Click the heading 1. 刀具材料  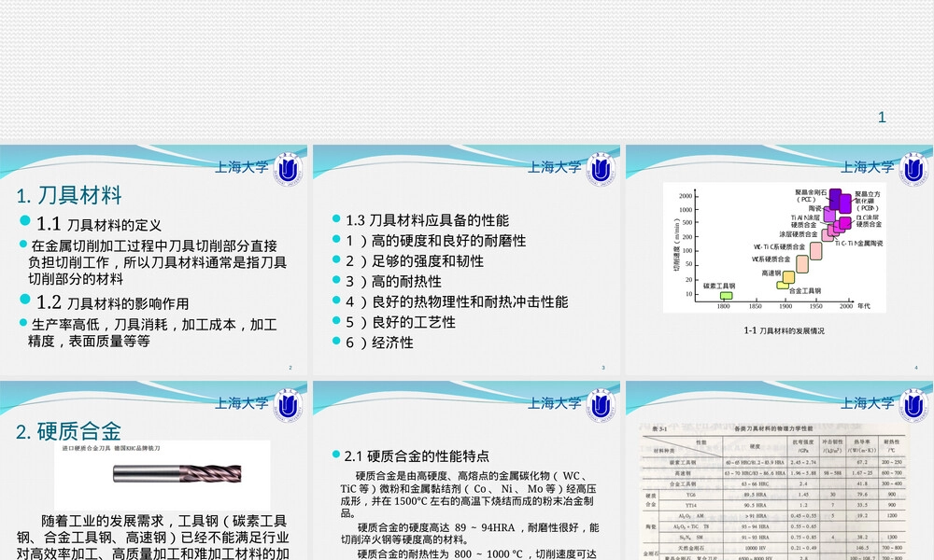click(x=69, y=195)
